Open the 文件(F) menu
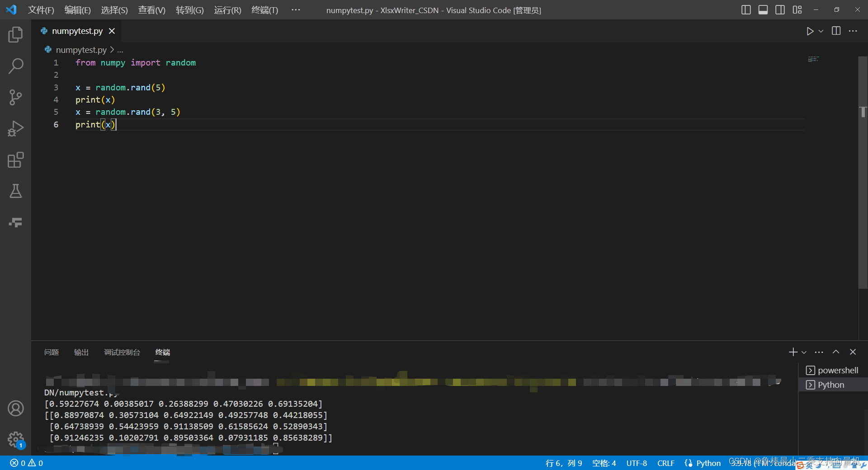The height and width of the screenshot is (470, 868). pos(41,10)
